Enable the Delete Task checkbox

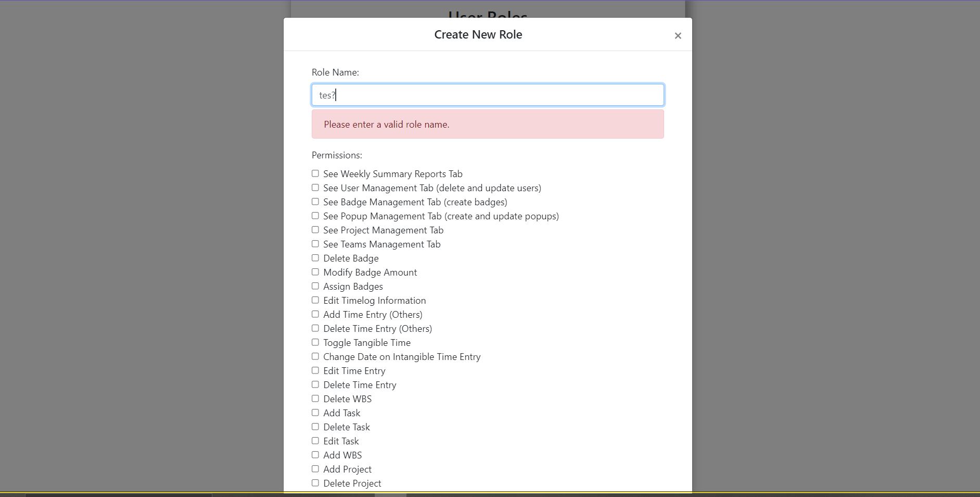tap(315, 427)
